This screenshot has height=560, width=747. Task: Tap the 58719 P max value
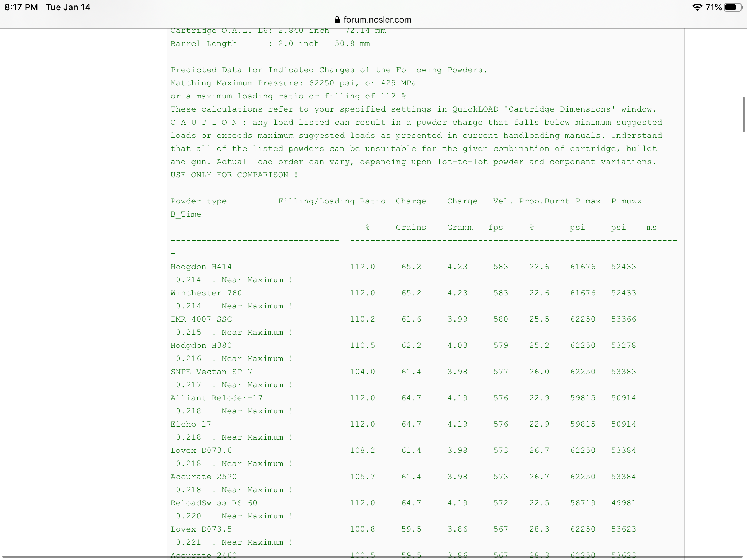(x=583, y=503)
